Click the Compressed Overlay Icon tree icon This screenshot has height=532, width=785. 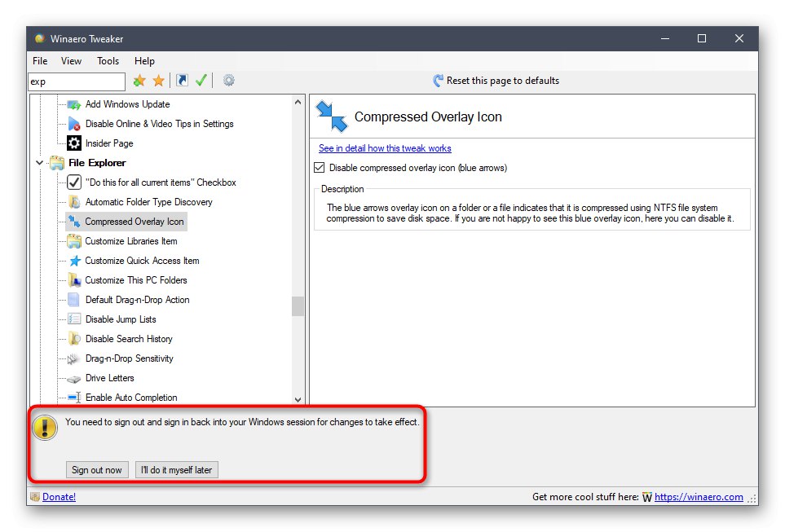coord(74,222)
